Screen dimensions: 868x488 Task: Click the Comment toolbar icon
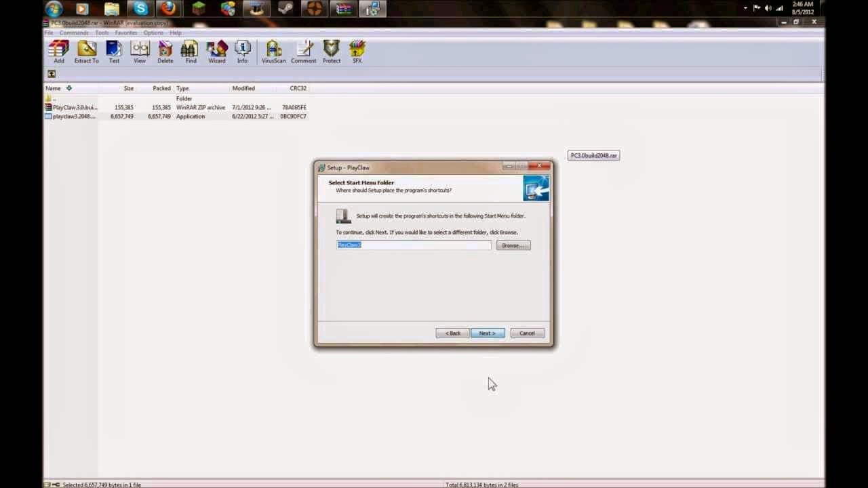(x=303, y=52)
